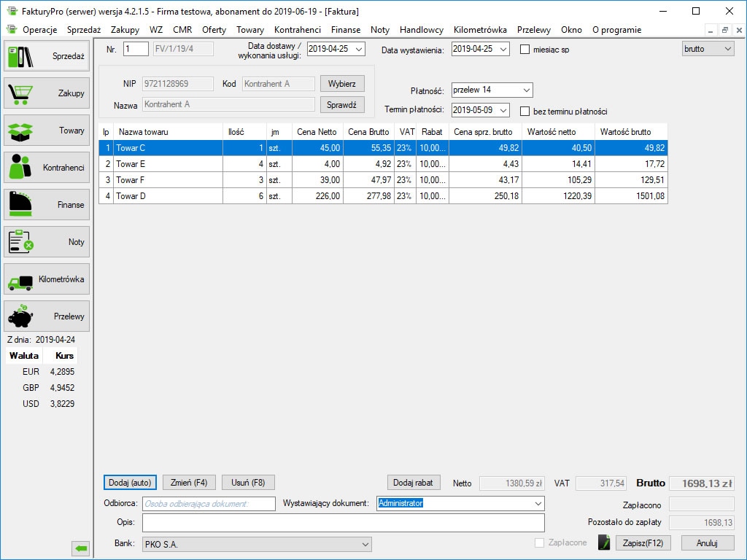Click the Opis description input field
747x560 pixels.
point(343,523)
